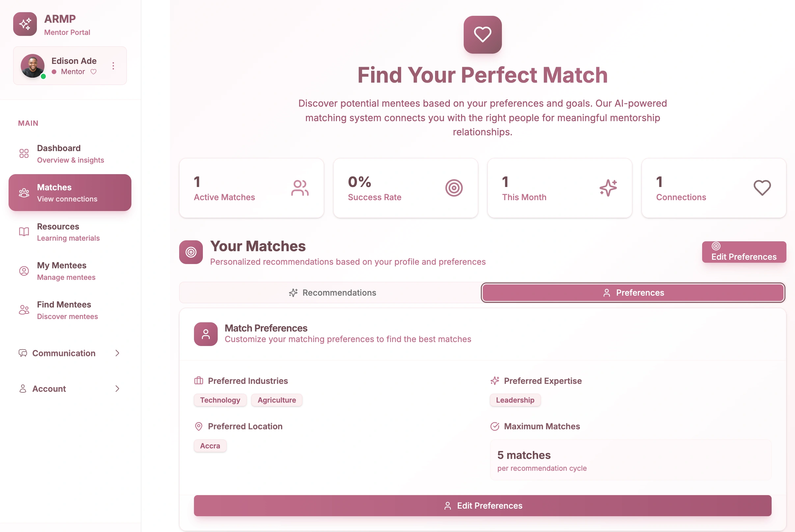Switch to the Recommendations tab
Image resolution: width=795 pixels, height=532 pixels.
click(x=332, y=292)
